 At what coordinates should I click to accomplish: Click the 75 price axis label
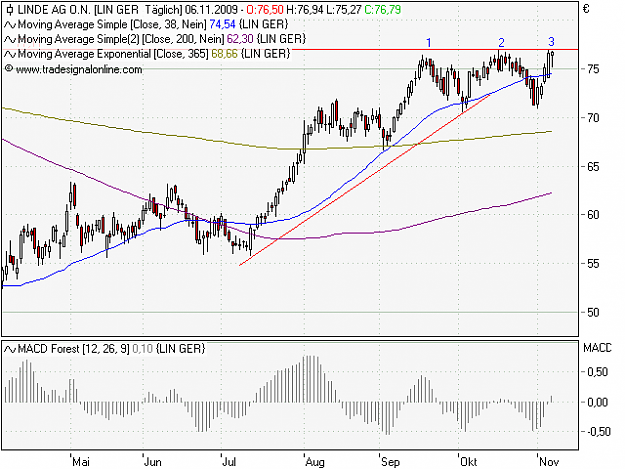[x=593, y=69]
